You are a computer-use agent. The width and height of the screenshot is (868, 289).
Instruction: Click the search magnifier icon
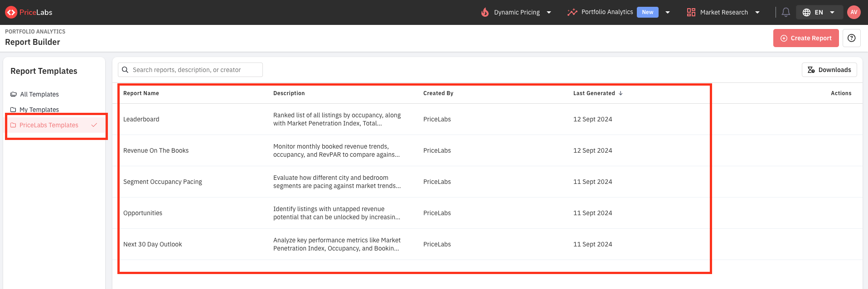[x=125, y=70]
